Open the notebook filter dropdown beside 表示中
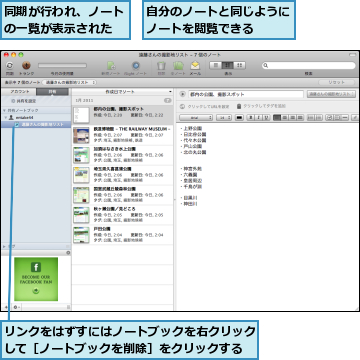This screenshot has height=360, width=360. 69,82
